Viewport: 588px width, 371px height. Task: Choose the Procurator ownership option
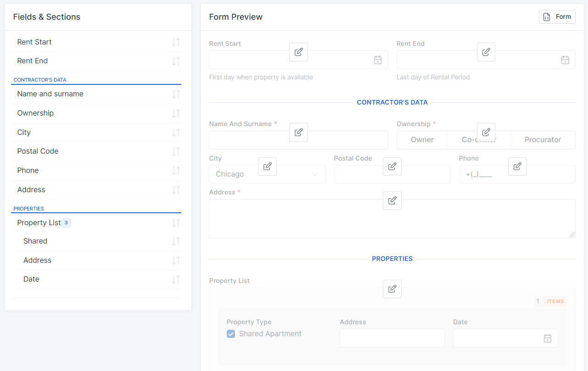(x=543, y=140)
